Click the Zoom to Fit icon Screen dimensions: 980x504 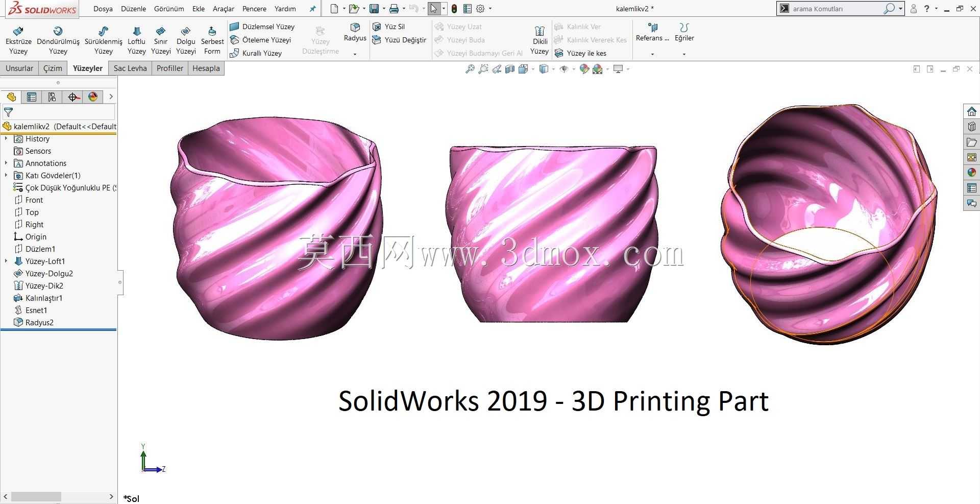(470, 69)
